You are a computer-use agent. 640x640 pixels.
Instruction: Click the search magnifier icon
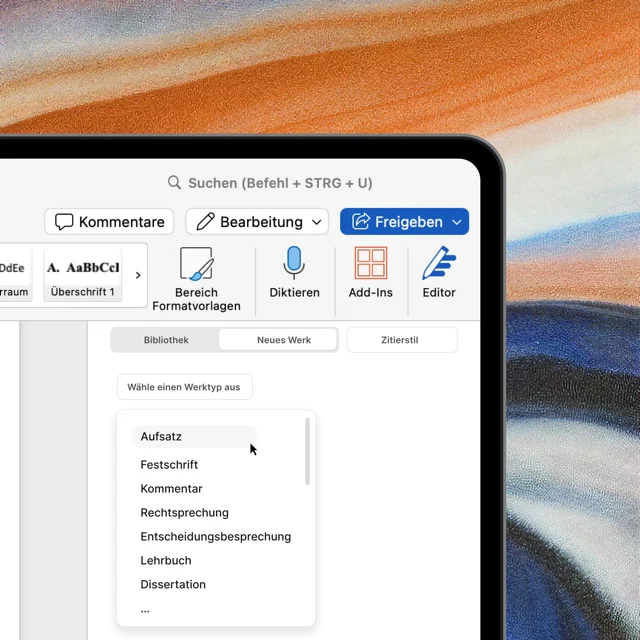(x=174, y=183)
